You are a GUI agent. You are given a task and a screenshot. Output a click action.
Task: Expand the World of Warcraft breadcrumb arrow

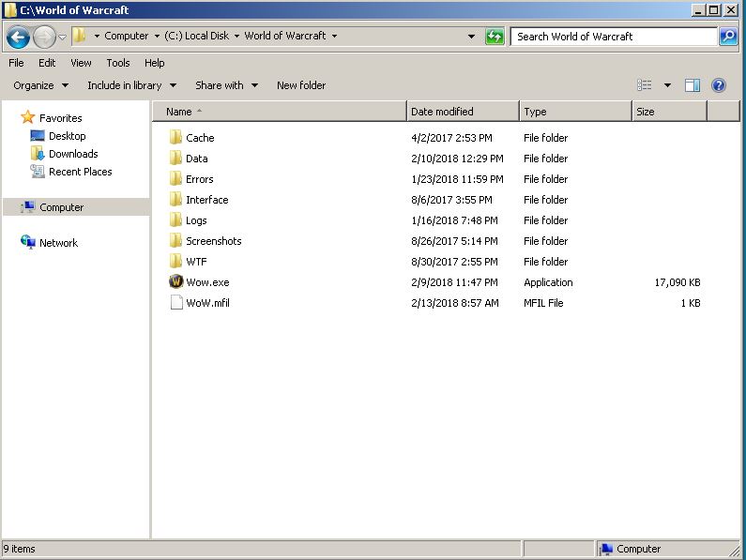[334, 37]
